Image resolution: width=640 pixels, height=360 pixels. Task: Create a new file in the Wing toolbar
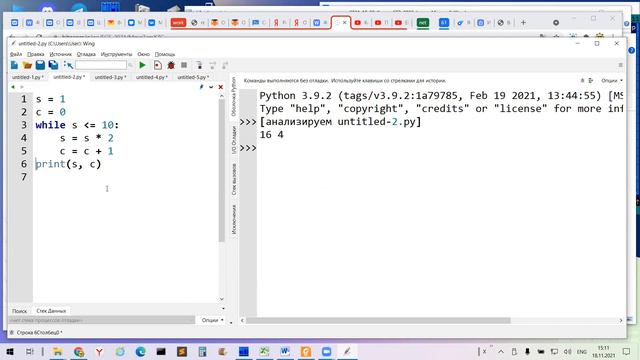click(14, 65)
